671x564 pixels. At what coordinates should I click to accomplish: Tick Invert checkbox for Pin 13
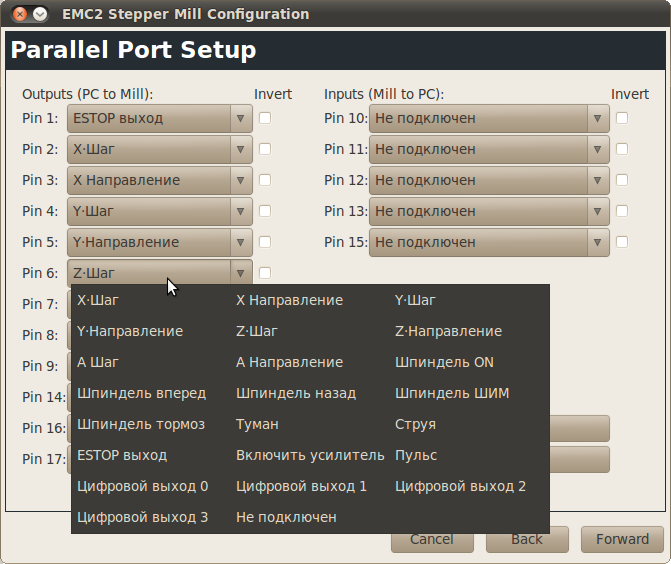(622, 211)
